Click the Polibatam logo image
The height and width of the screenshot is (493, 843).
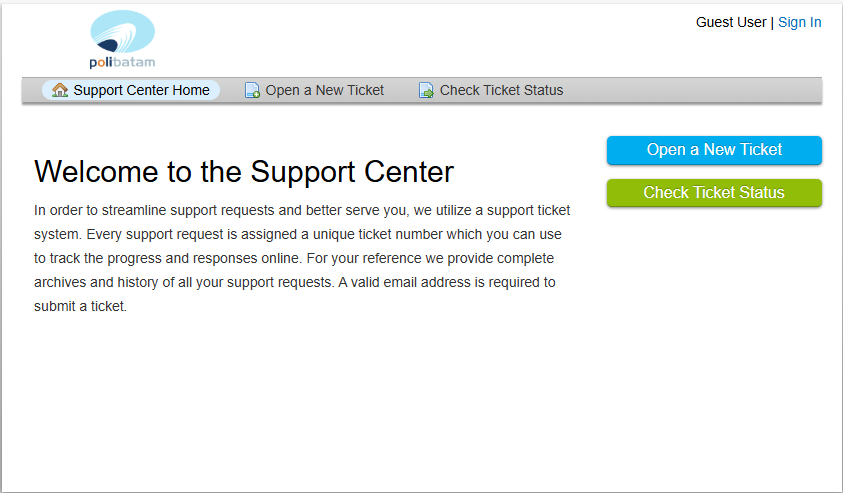pyautogui.click(x=122, y=34)
